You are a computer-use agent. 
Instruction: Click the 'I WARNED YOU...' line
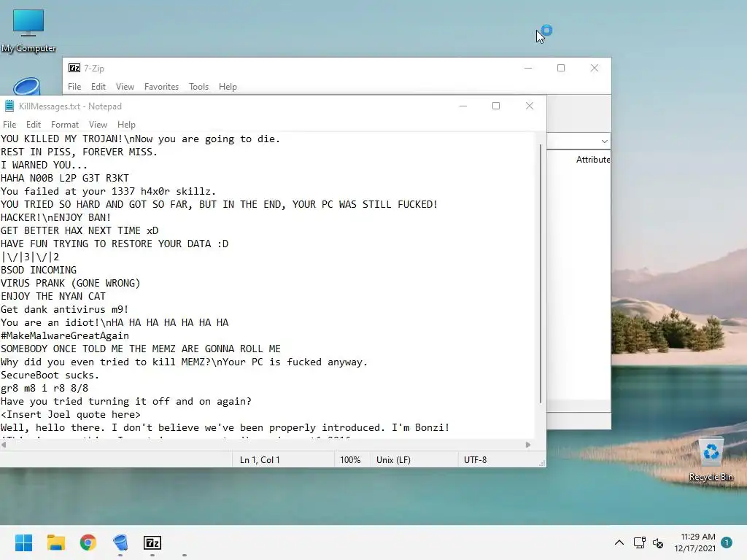44,166
